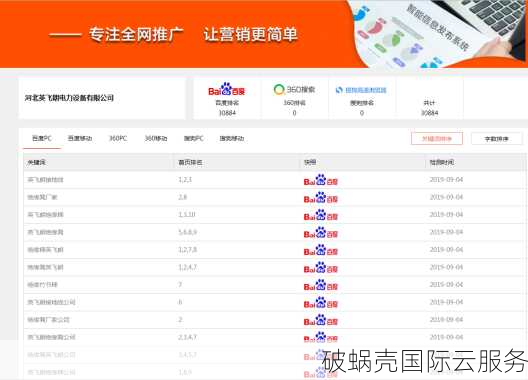Click the 2019-09-04 date in the 5,6,8,9 ranking row

[447, 232]
